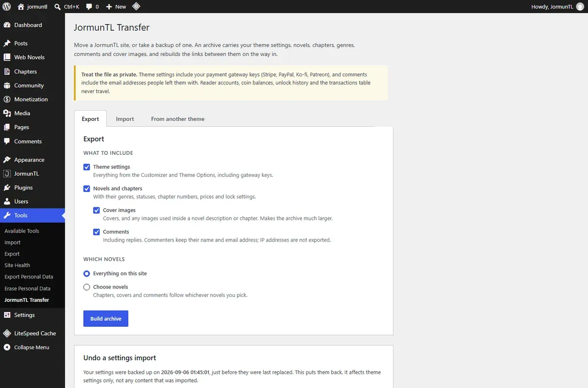This screenshot has height=388, width=588.
Task: Open the From another theme tab
Action: pos(178,119)
